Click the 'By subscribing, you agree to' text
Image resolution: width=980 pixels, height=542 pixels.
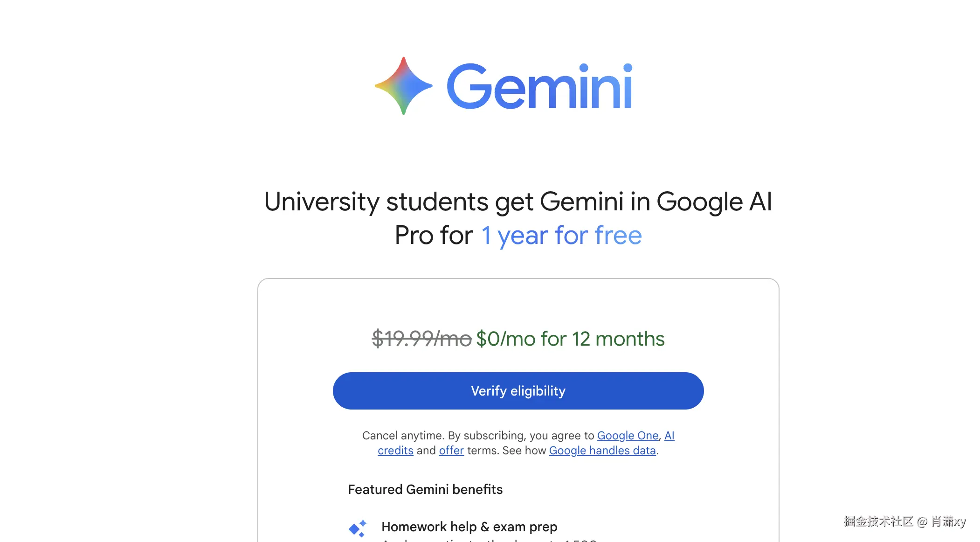[x=521, y=436]
